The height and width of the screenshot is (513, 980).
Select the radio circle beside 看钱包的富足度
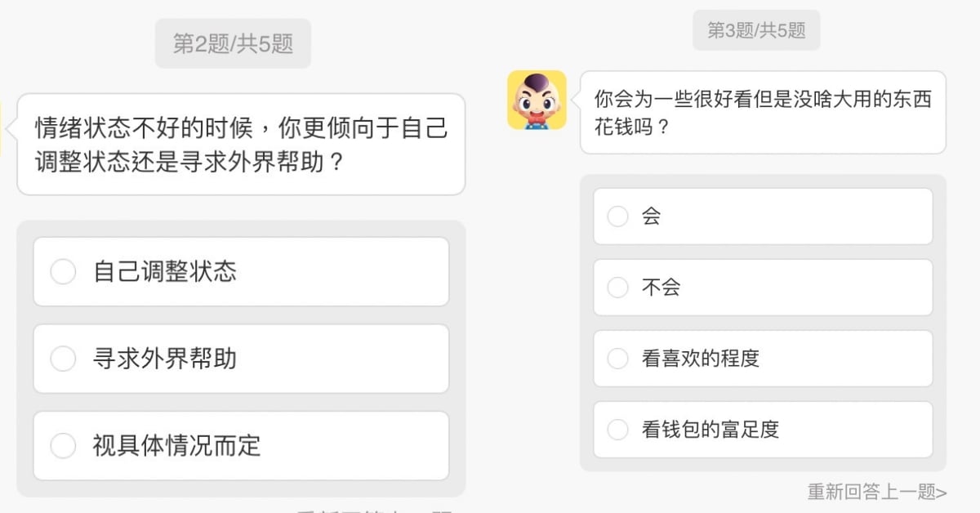tap(618, 430)
